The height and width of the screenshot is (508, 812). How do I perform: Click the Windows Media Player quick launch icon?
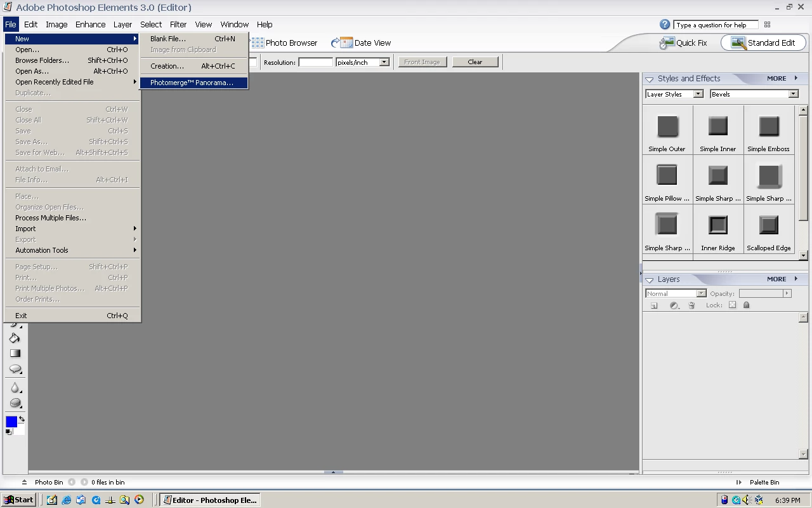coord(139,500)
